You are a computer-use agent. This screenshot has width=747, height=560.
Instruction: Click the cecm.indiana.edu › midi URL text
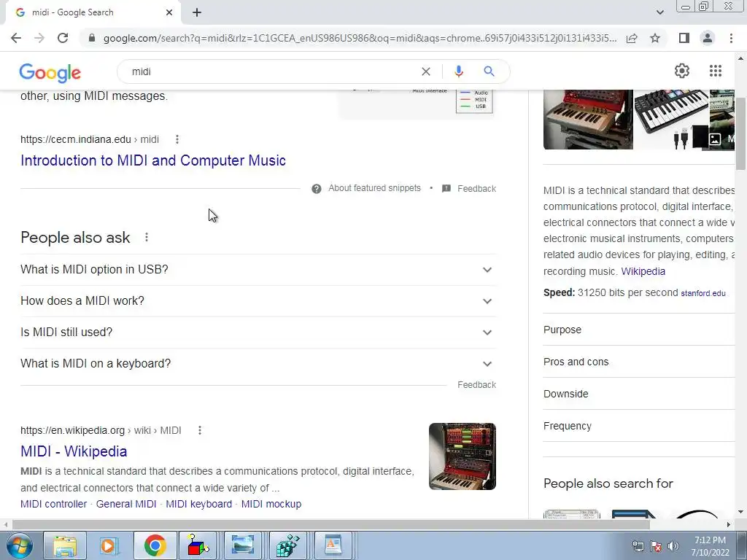pos(90,139)
